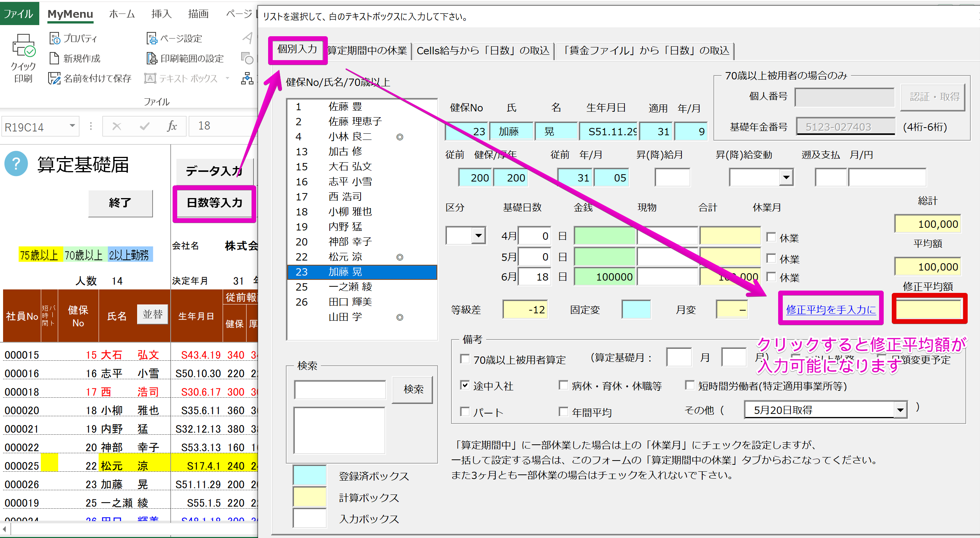Click the 6月 金銭 field showing 100000
Image resolution: width=980 pixels, height=538 pixels.
[604, 277]
